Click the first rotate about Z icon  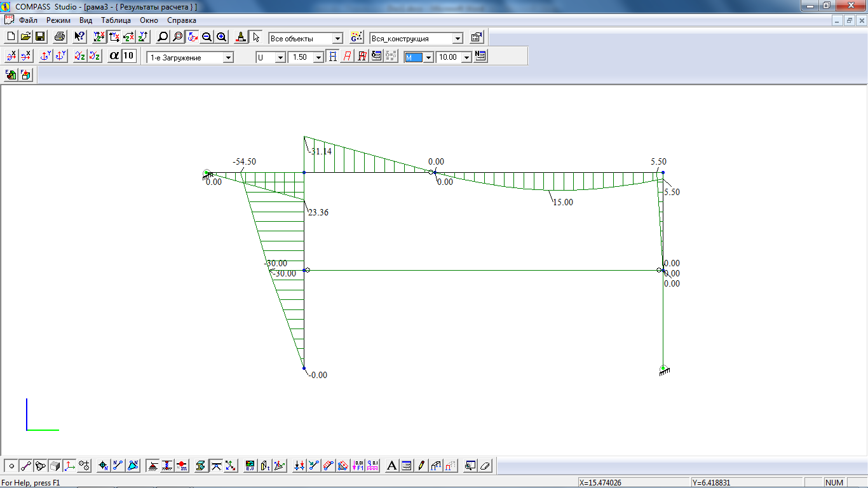click(79, 56)
